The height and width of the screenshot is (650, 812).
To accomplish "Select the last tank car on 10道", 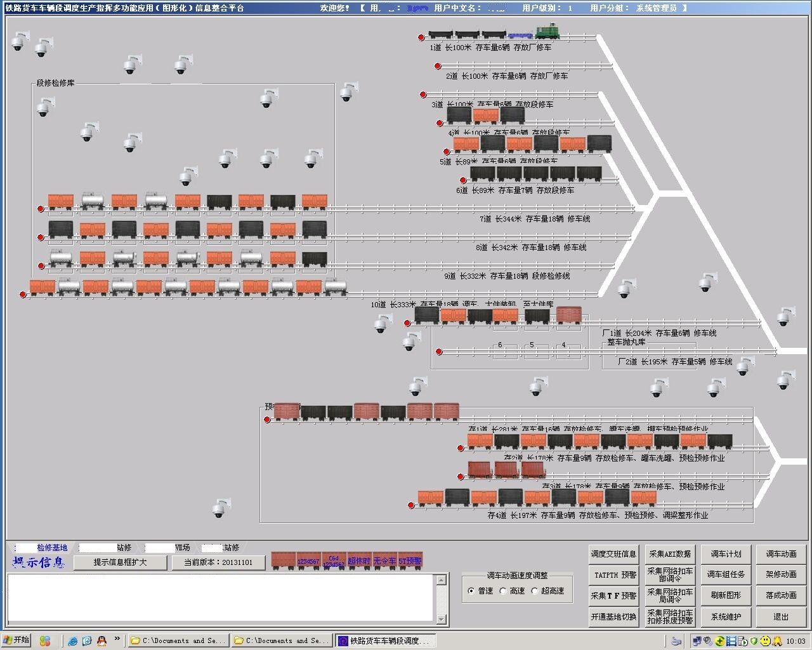I will (336, 287).
